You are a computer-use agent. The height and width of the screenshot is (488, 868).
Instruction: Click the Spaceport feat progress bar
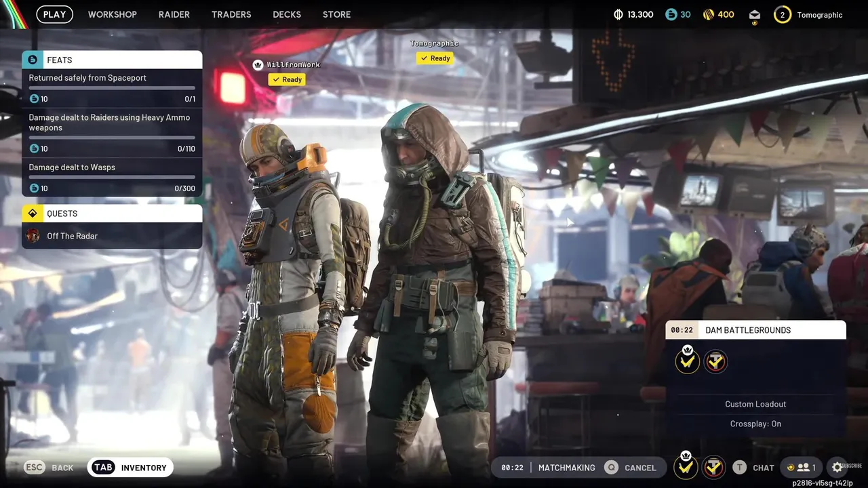(112, 88)
